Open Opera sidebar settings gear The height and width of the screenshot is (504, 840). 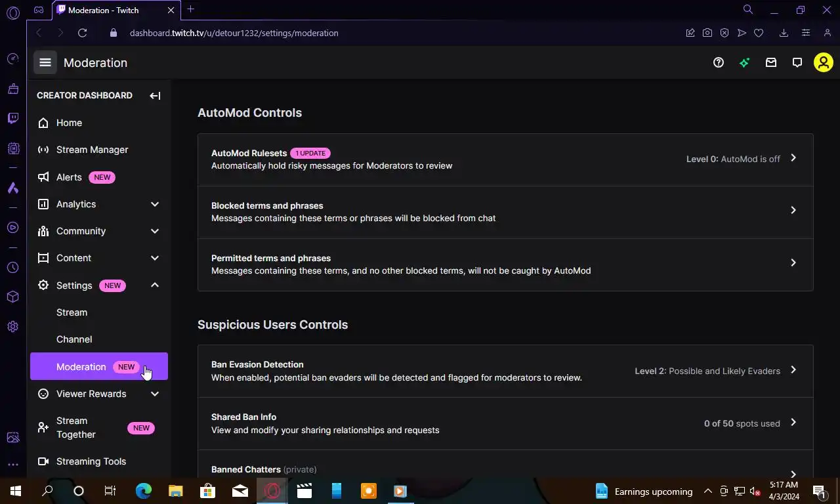[13, 327]
